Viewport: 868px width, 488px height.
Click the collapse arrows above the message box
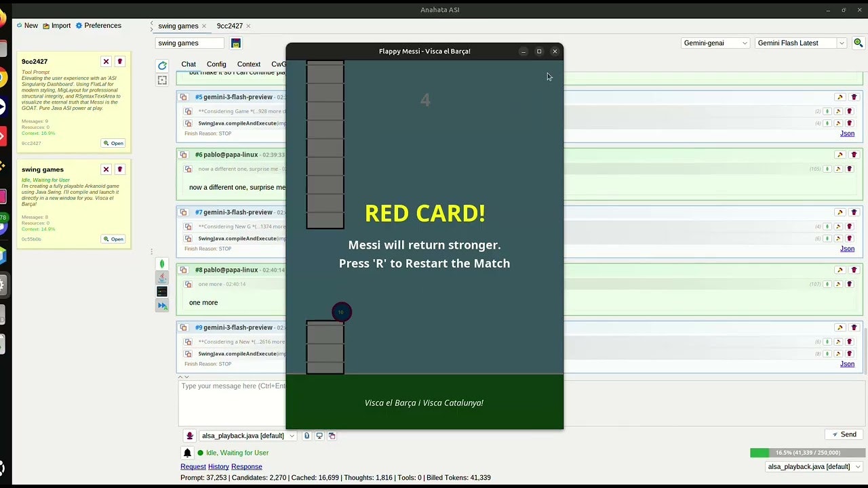[184, 377]
